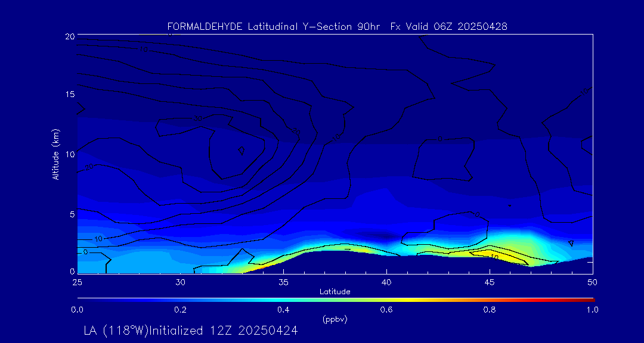
Task: Click the 'Latitude' horizontal axis label
Action: (335, 292)
